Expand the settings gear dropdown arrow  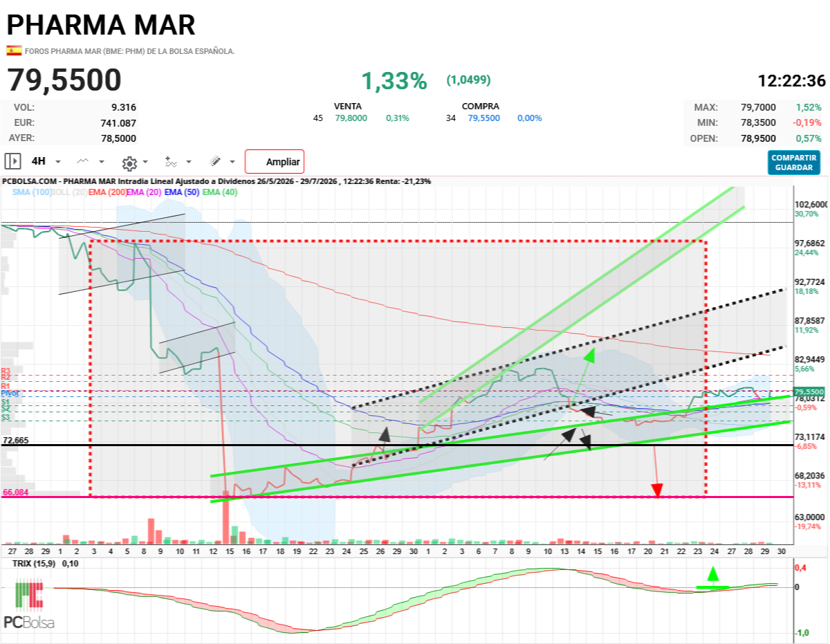[145, 163]
